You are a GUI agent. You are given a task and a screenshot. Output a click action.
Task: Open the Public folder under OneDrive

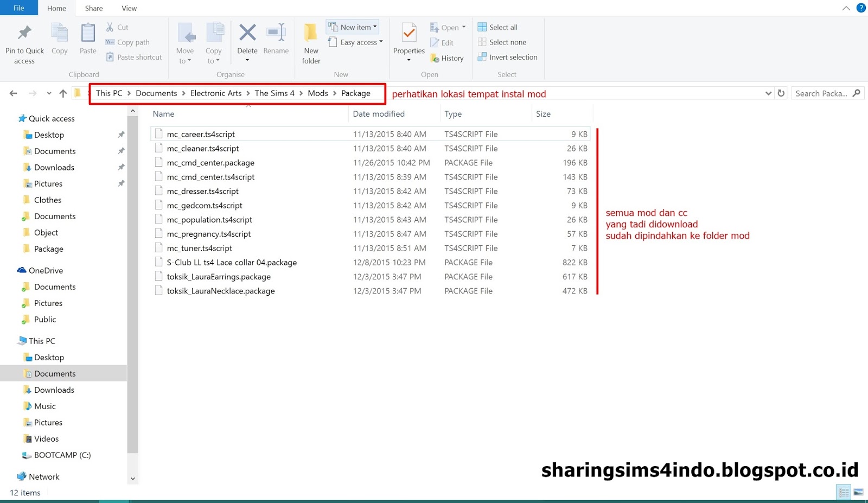click(45, 319)
